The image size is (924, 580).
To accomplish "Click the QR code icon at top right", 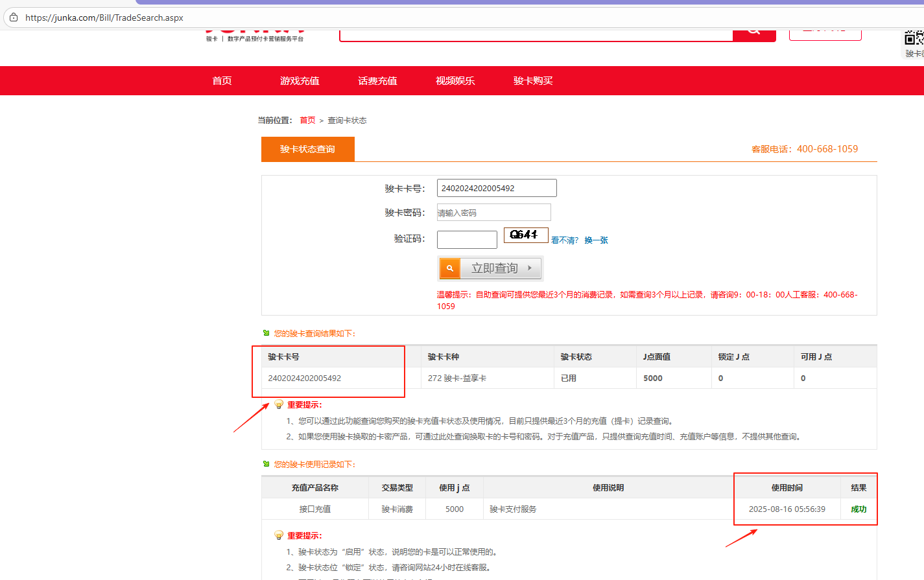I will tap(914, 38).
